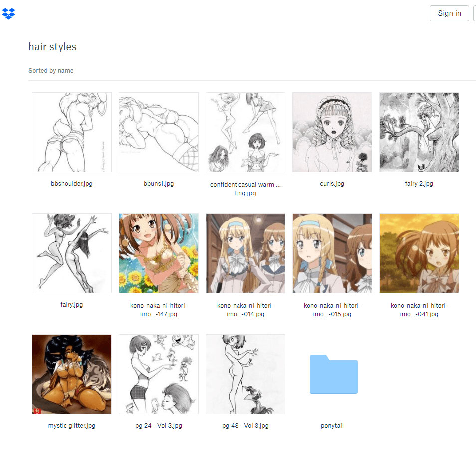This screenshot has height=458, width=476.
Task: Click the curls.jpg file name text
Action: (x=332, y=184)
